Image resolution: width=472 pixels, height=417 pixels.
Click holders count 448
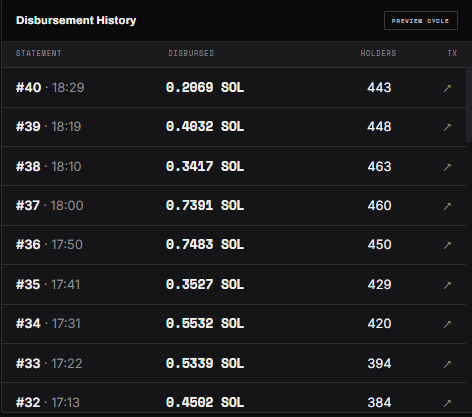pos(379,127)
